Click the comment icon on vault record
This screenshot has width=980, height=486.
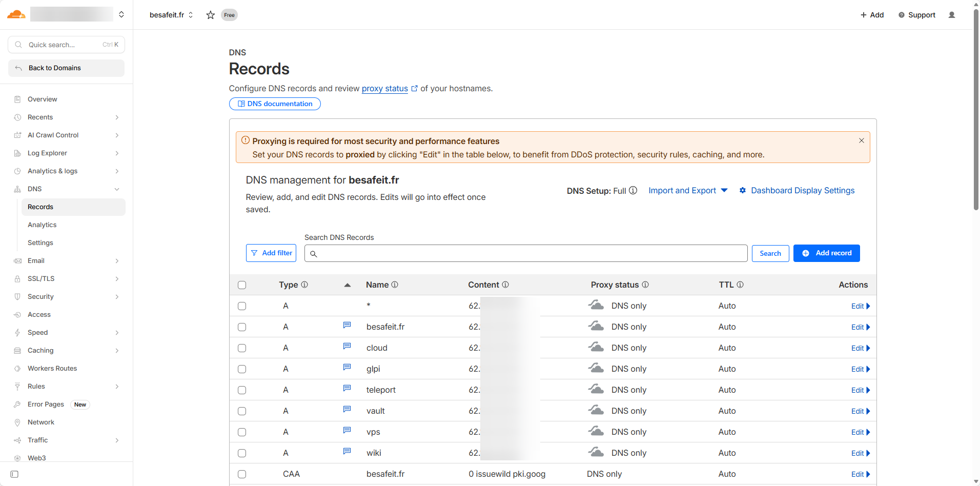(x=347, y=409)
